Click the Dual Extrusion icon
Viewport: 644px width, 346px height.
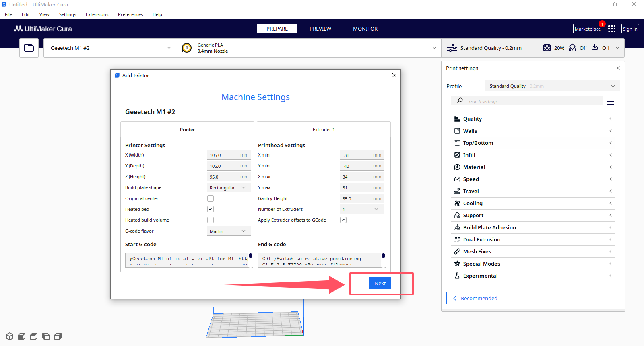tap(457, 239)
